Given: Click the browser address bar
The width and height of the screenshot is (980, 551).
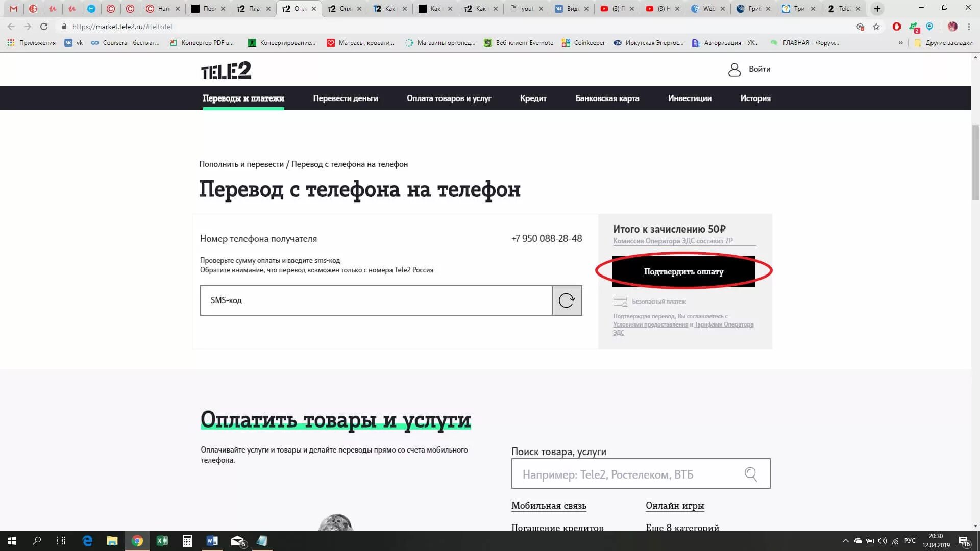Looking at the screenshot, I should (x=454, y=27).
